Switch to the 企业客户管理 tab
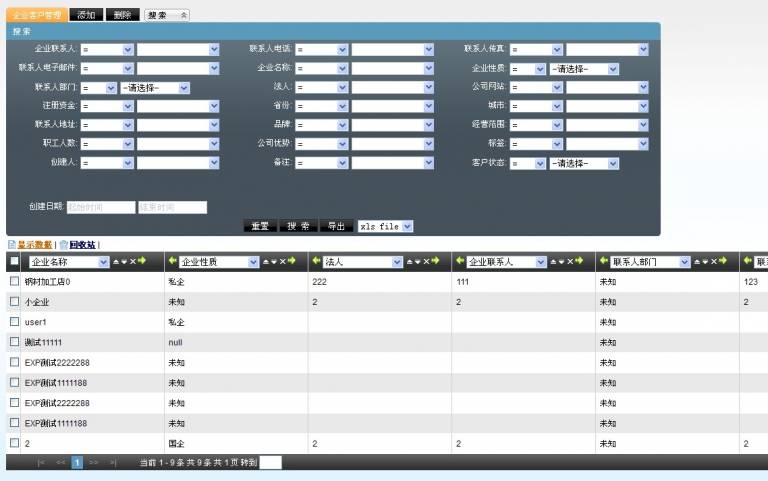 37,15
